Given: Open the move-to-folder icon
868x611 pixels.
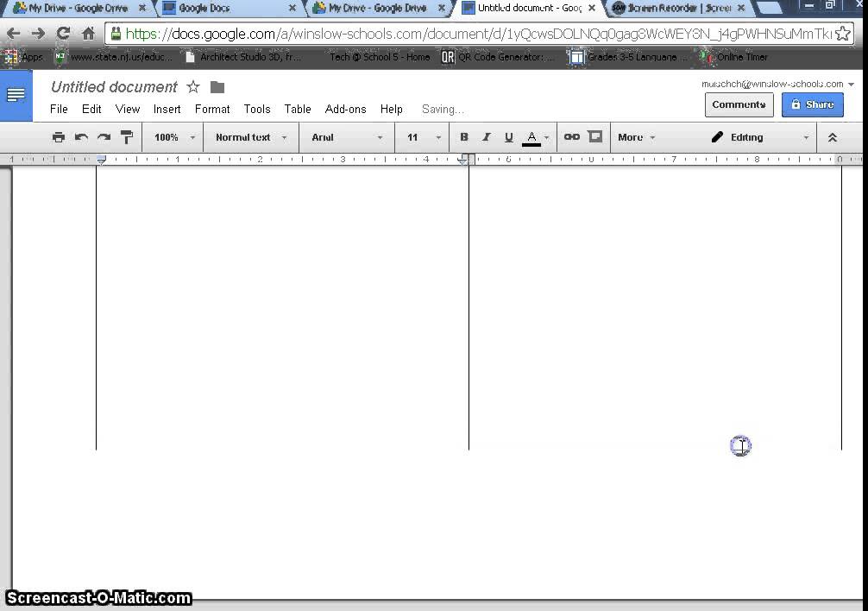Looking at the screenshot, I should point(217,87).
